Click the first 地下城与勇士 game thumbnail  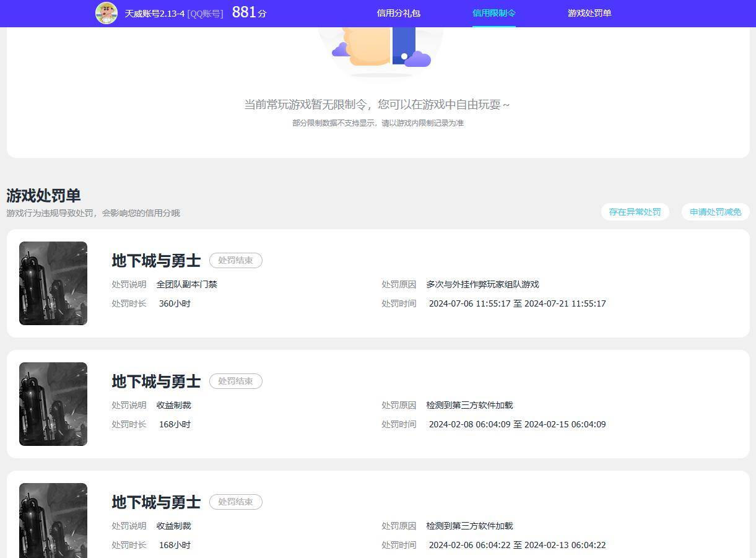click(53, 283)
